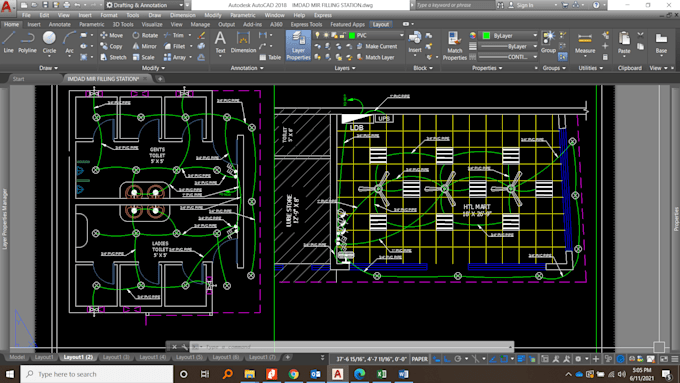The width and height of the screenshot is (680, 383).
Task: Switch to the Express Tools ribbon tab
Action: (306, 24)
